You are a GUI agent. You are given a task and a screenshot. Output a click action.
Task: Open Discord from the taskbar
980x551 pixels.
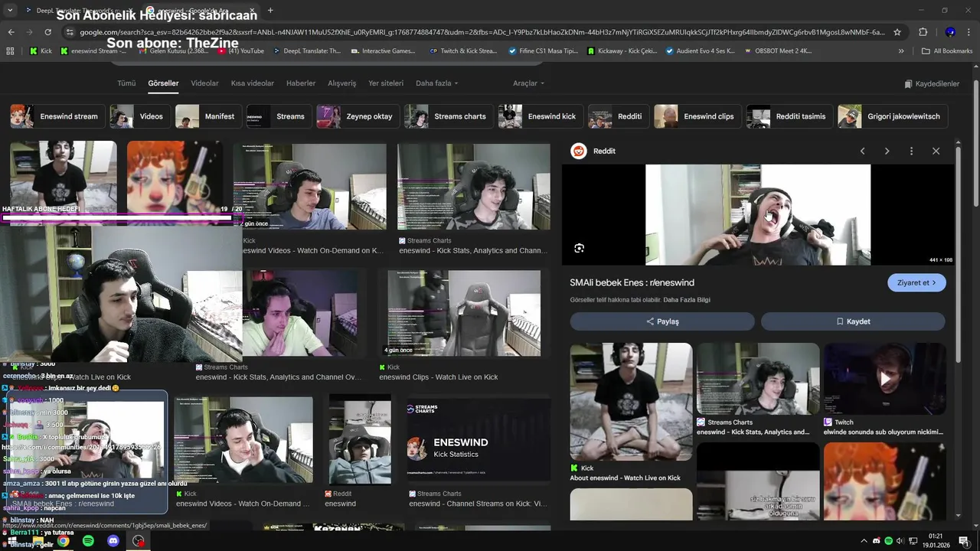tap(113, 541)
